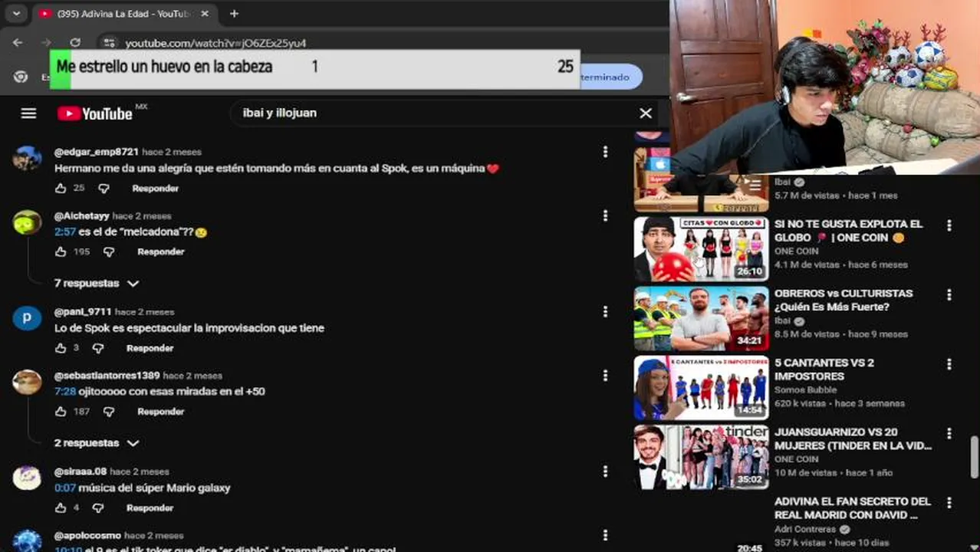This screenshot has height=552, width=980.
Task: Open thumbnail of 26:10 globo video
Action: (701, 250)
